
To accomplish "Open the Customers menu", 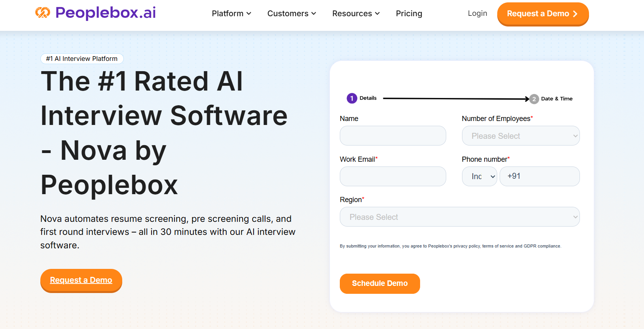I will click(292, 13).
